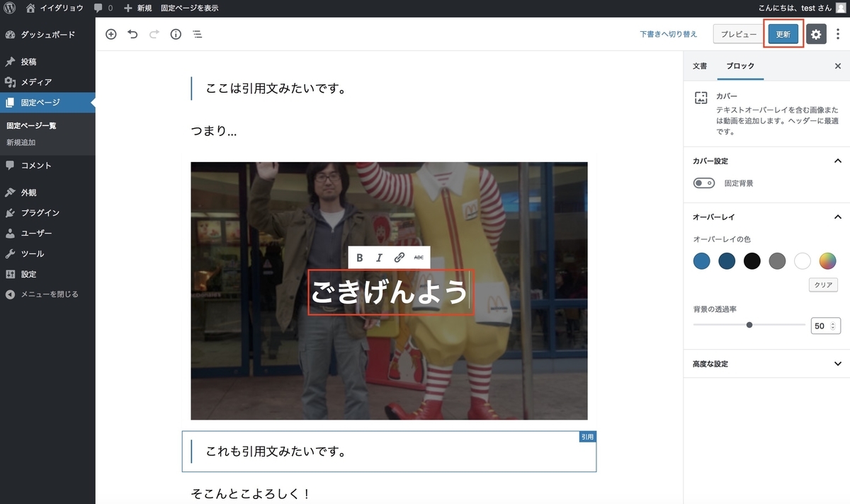The image size is (850, 504).
Task: Click the ごきげんよう cover text
Action: (389, 292)
